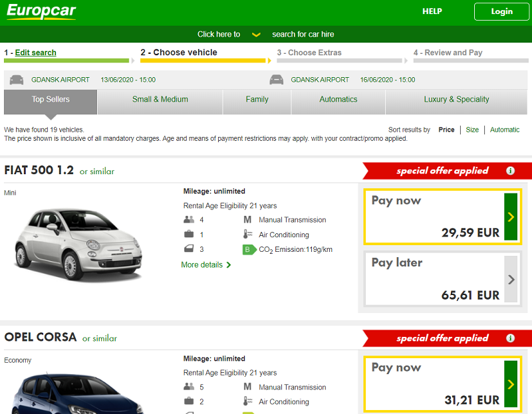Click the pickup GDANSK AIRPORT text

[x=61, y=80]
